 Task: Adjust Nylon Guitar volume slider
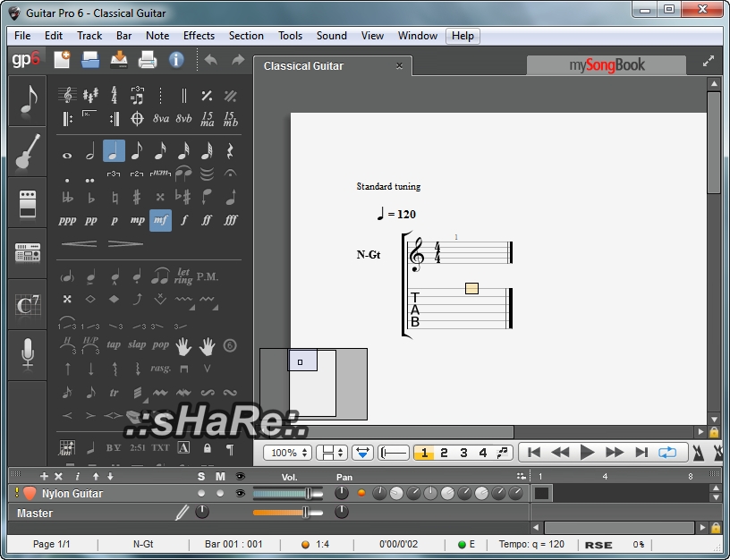click(x=288, y=494)
